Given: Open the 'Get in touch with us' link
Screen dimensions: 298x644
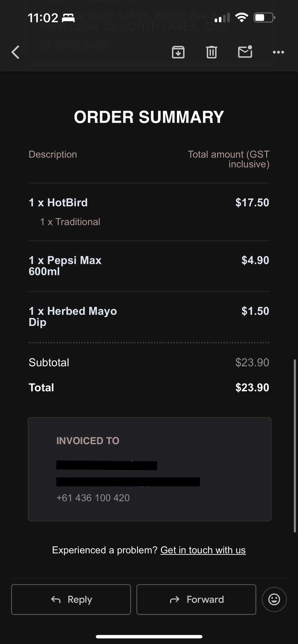Looking at the screenshot, I should click(203, 550).
